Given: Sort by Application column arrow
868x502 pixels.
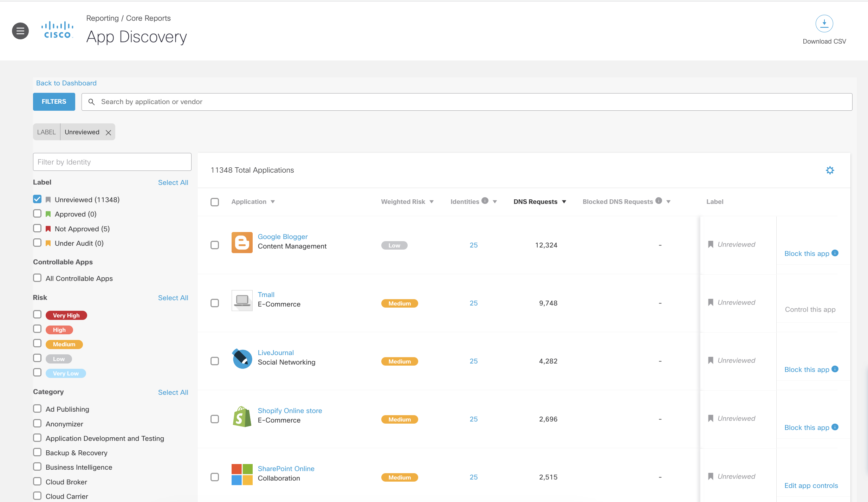Looking at the screenshot, I should tap(273, 202).
